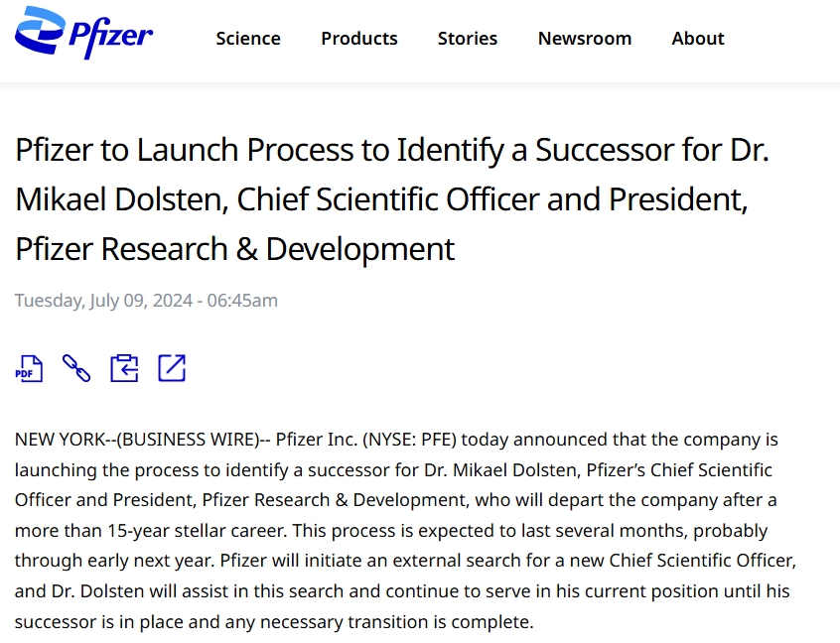Select the About nav item

(697, 39)
